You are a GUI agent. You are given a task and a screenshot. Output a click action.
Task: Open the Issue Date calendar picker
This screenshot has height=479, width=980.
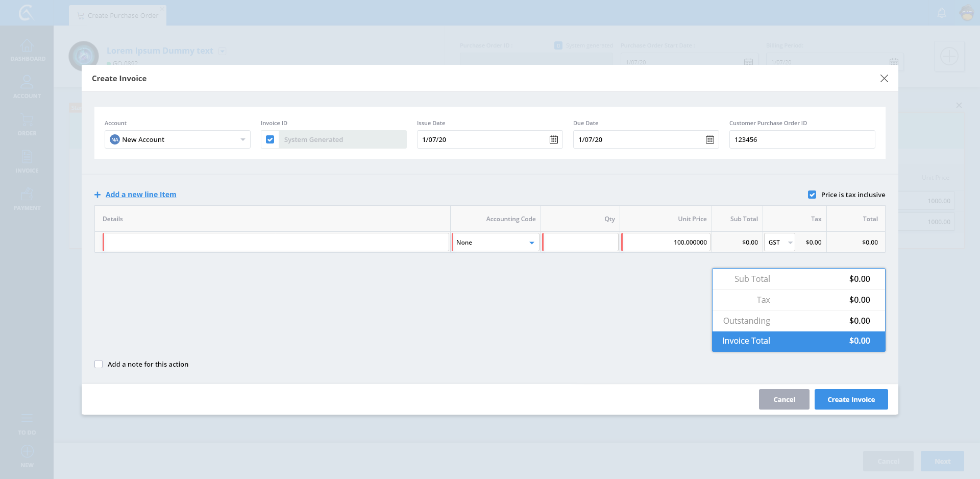[x=553, y=139]
